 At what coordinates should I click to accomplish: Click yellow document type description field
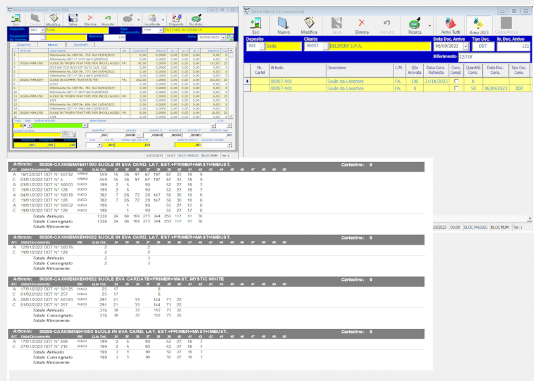[199, 30]
